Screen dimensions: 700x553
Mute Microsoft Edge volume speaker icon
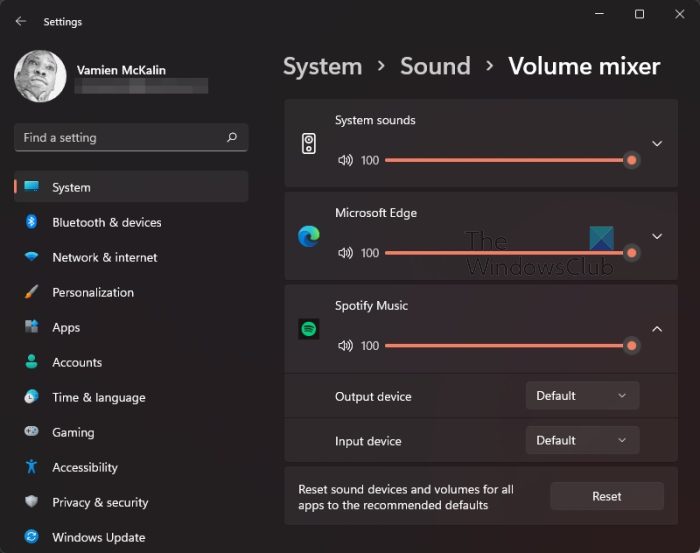346,253
